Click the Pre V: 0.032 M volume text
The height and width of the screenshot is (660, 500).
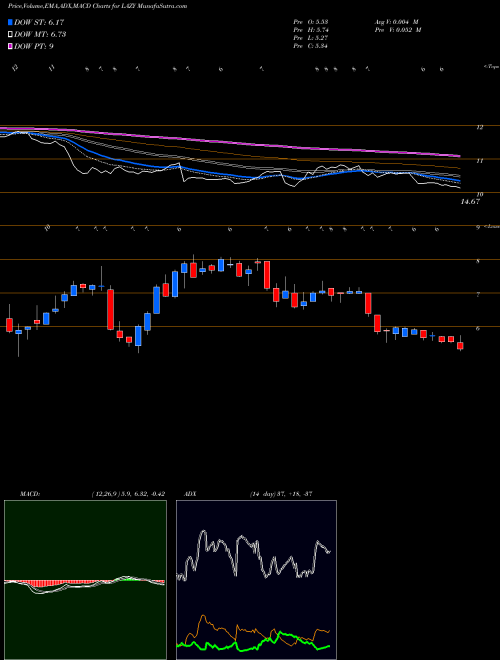(x=397, y=30)
